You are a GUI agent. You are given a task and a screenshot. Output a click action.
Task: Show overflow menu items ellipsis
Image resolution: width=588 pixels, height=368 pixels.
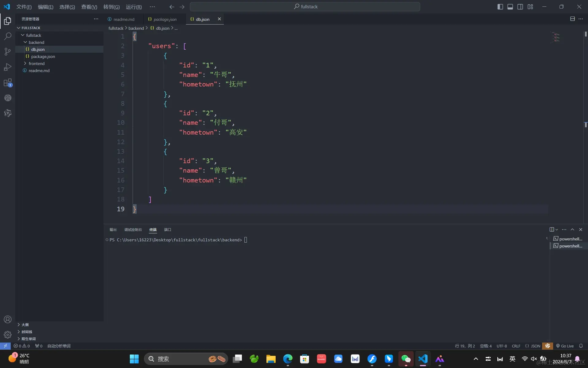click(x=152, y=7)
